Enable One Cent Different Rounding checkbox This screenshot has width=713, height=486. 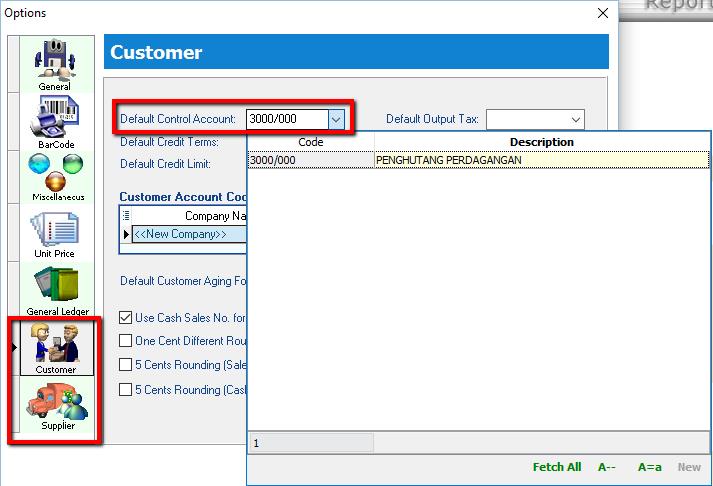[126, 341]
